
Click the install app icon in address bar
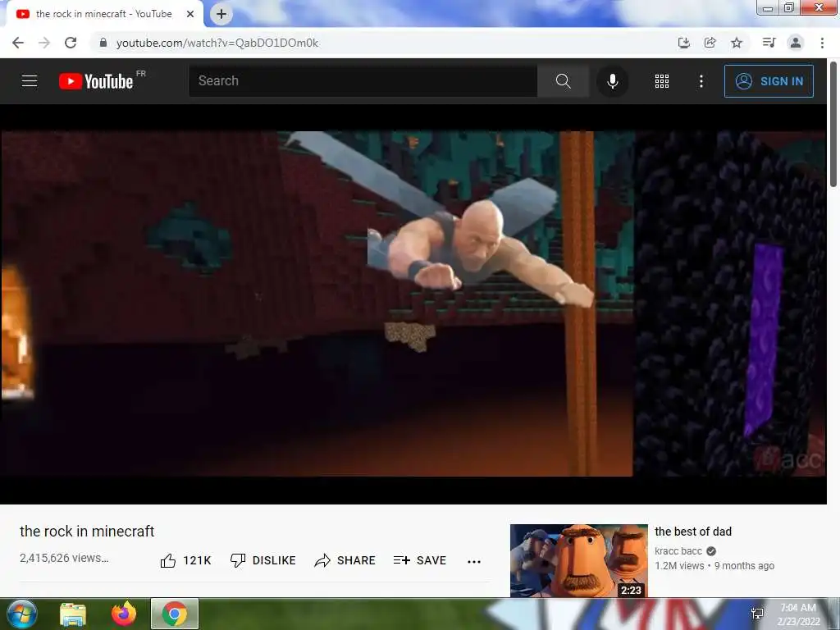tap(683, 43)
